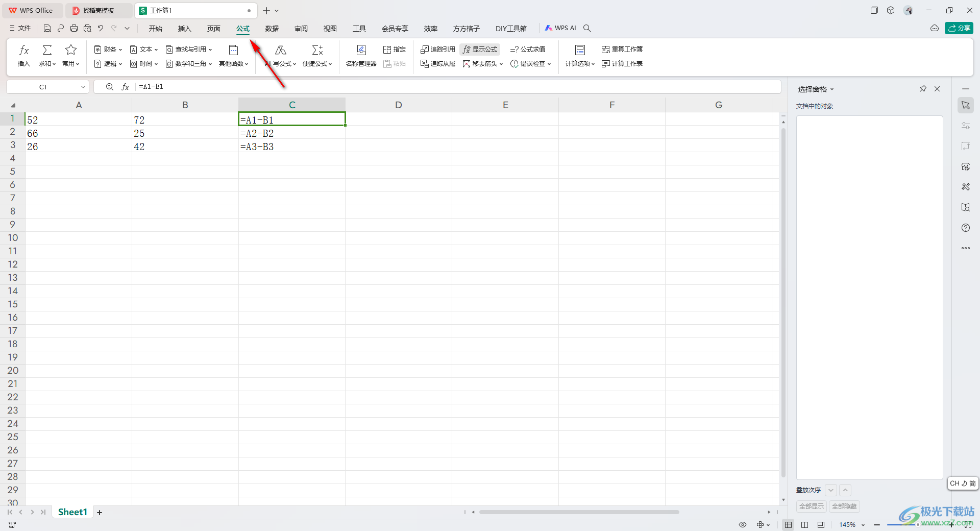
Task: Click the zoom out minus button
Action: 877,525
